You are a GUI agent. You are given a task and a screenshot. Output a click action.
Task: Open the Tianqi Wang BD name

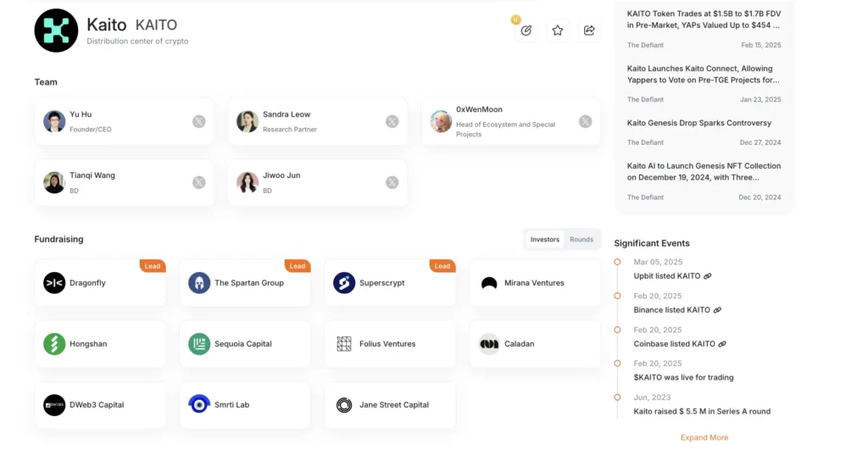coord(92,175)
